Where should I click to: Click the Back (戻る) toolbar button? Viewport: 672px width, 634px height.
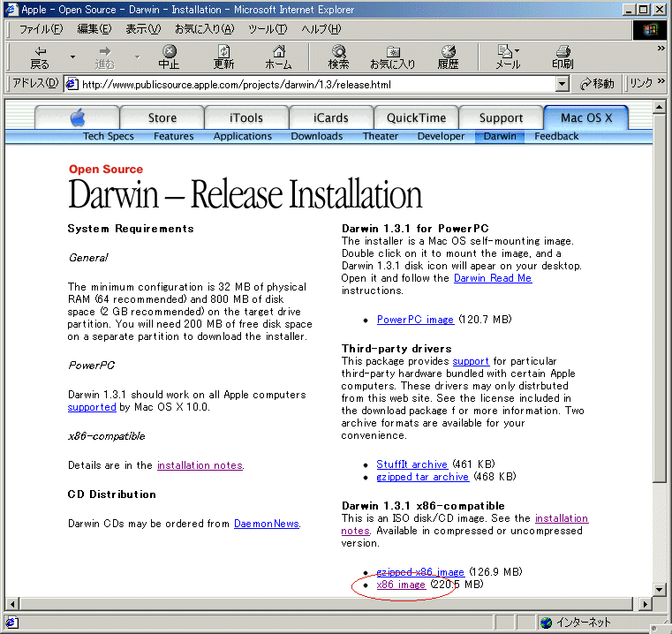40,57
